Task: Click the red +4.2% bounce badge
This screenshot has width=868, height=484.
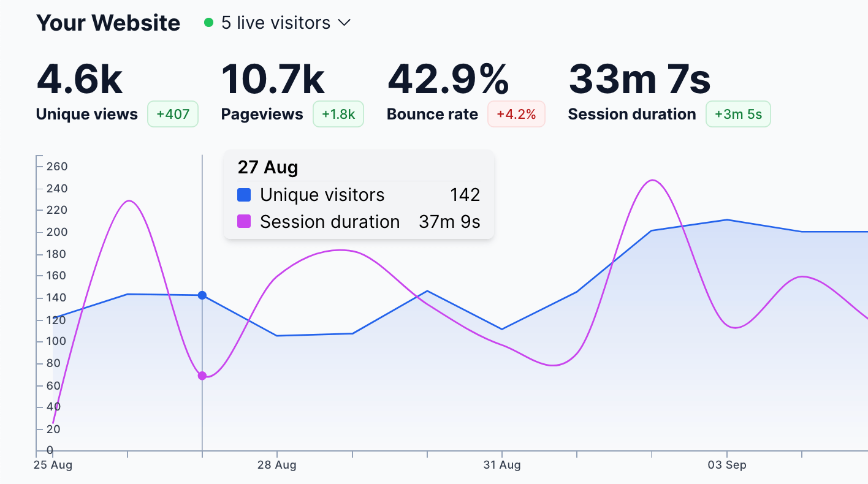Action: point(516,114)
